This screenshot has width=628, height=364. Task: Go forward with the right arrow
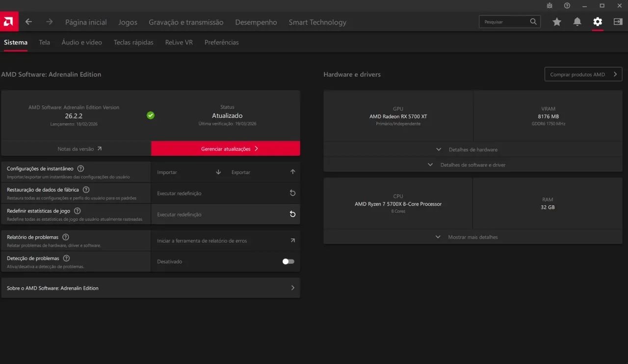click(49, 22)
